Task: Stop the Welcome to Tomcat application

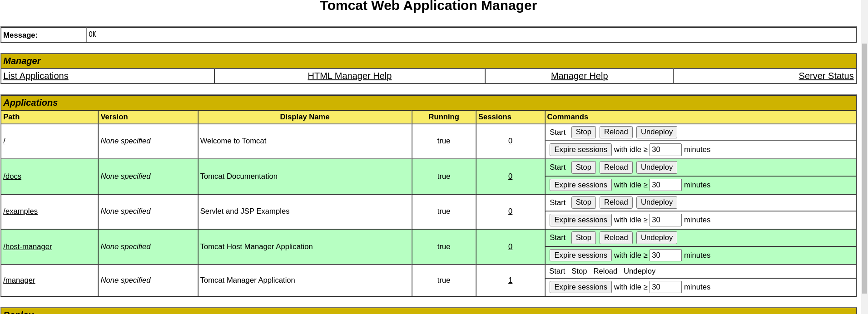Action: tap(583, 132)
